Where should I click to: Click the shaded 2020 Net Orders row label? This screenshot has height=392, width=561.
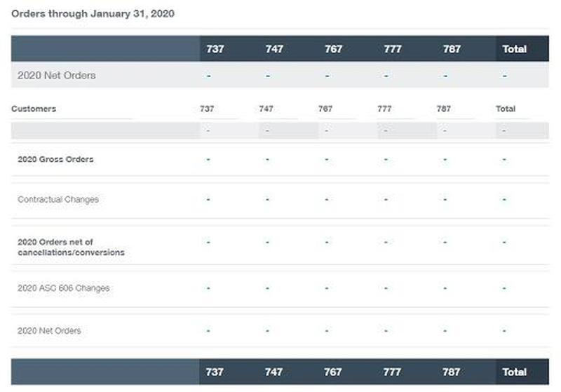[x=56, y=75]
